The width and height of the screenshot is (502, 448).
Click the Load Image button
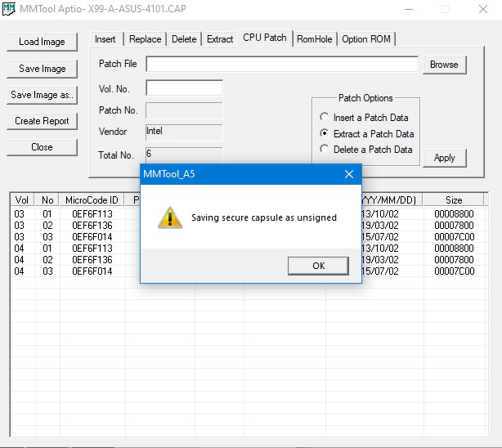click(x=42, y=42)
